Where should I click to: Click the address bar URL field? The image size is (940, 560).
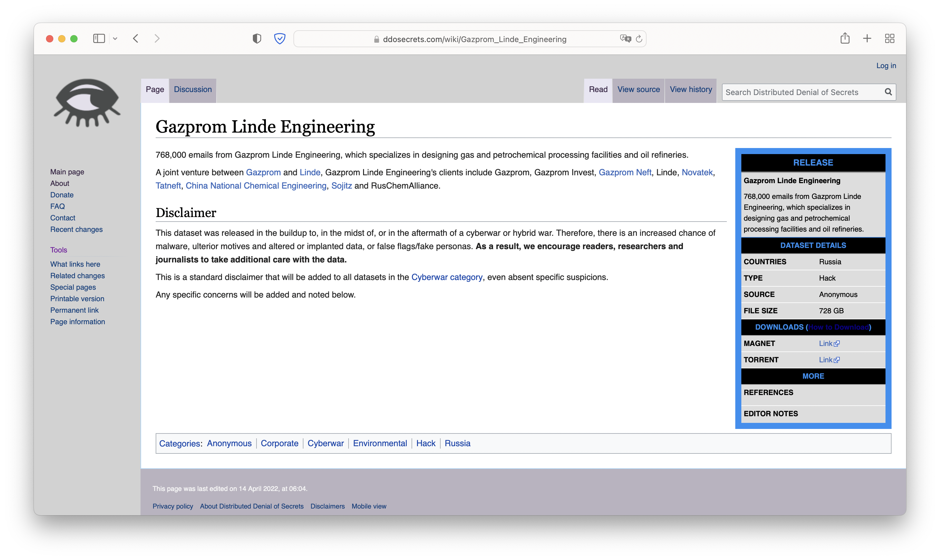[x=474, y=39]
